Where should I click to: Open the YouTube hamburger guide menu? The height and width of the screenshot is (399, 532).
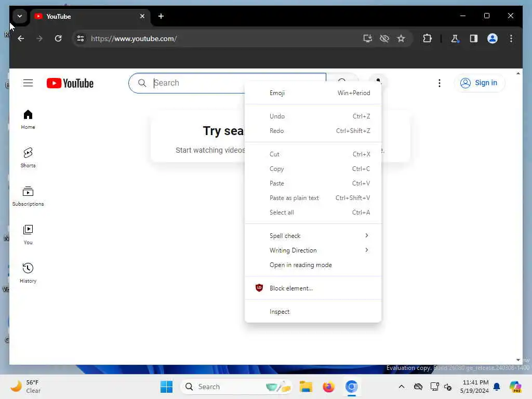pos(28,83)
